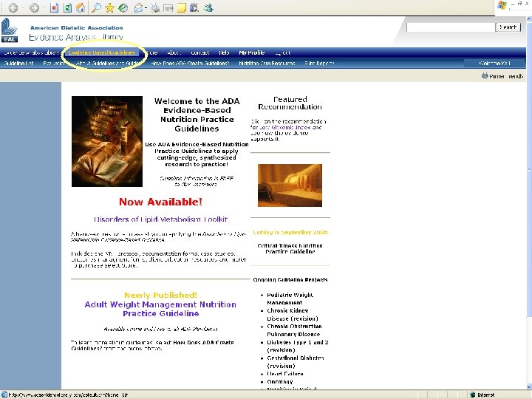Click the EAL logo in the header
The image size is (532, 399).
9,30
